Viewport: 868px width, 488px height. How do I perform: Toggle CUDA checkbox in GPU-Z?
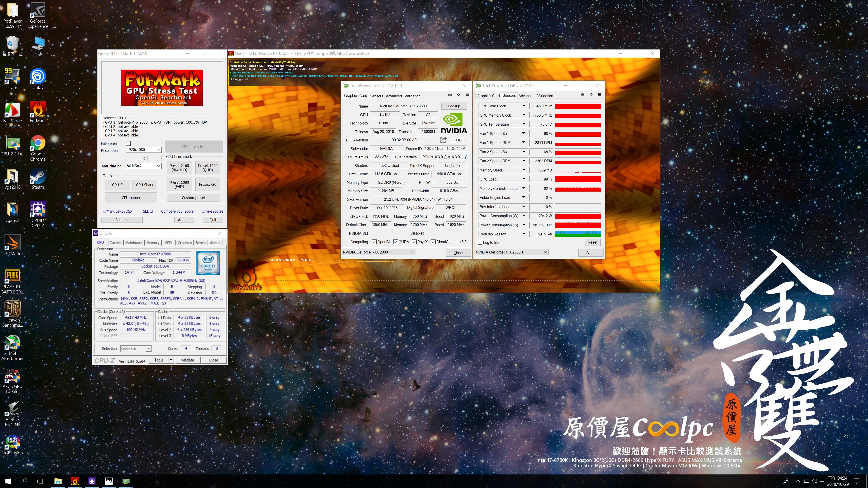click(x=395, y=242)
